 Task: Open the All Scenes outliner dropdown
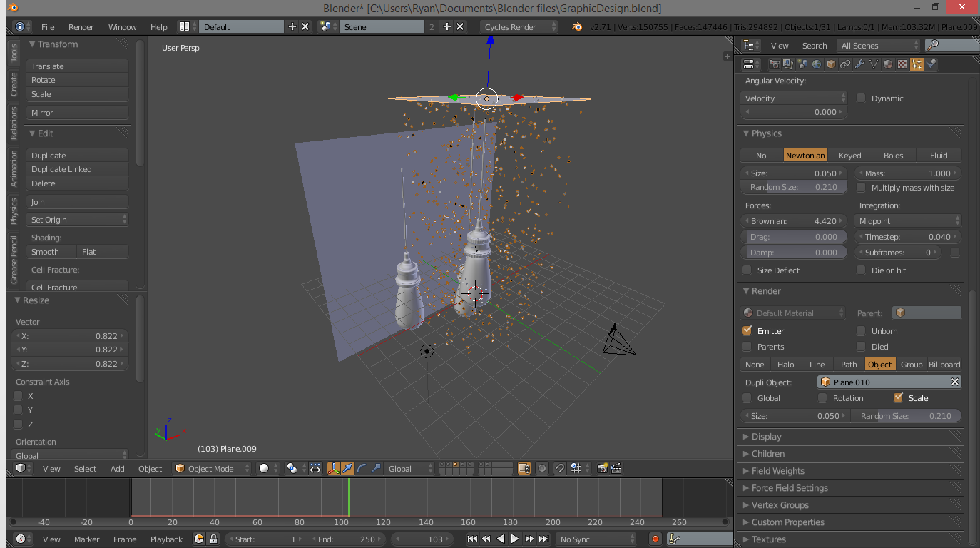pos(879,45)
